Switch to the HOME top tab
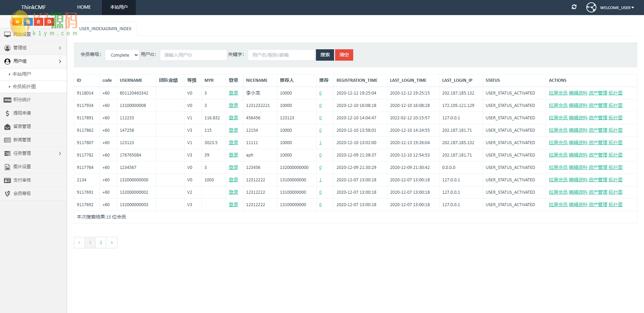Viewport: 644px width, 313px height. tap(84, 7)
